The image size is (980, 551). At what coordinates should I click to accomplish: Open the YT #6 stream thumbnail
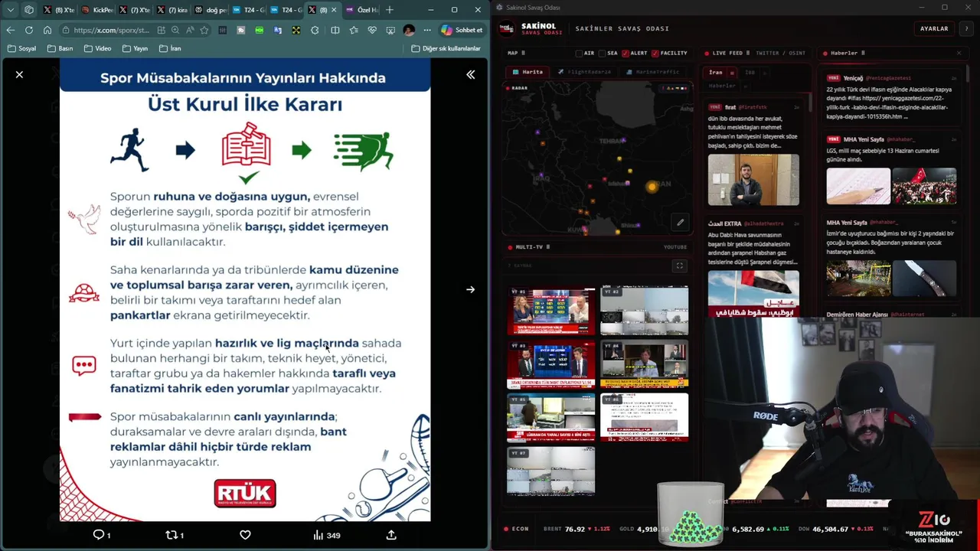[x=644, y=418]
